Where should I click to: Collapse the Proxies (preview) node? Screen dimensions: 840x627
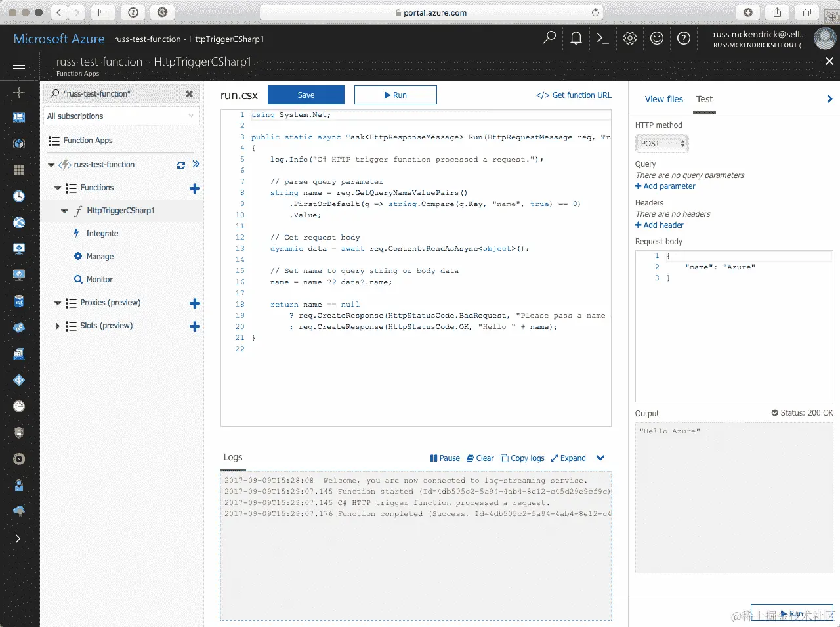pos(58,303)
